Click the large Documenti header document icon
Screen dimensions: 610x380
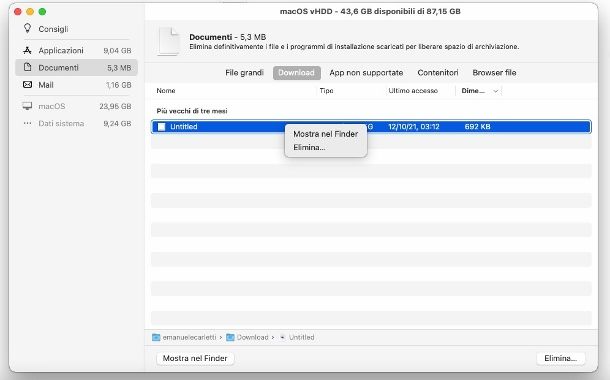click(x=168, y=41)
